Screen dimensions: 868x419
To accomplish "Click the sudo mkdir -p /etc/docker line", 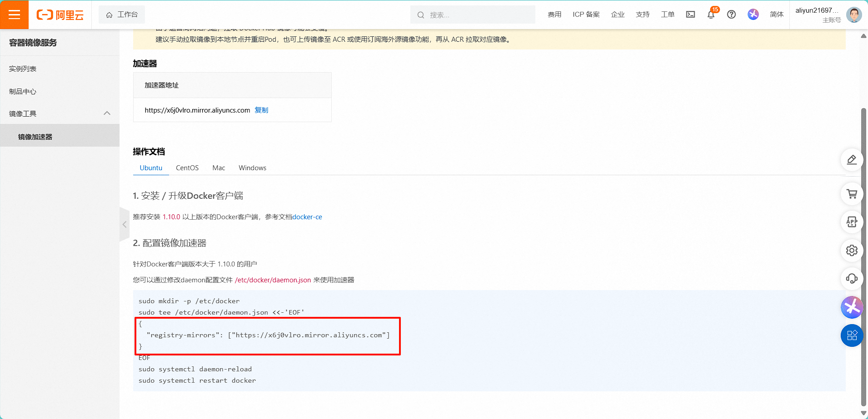I will tap(189, 301).
